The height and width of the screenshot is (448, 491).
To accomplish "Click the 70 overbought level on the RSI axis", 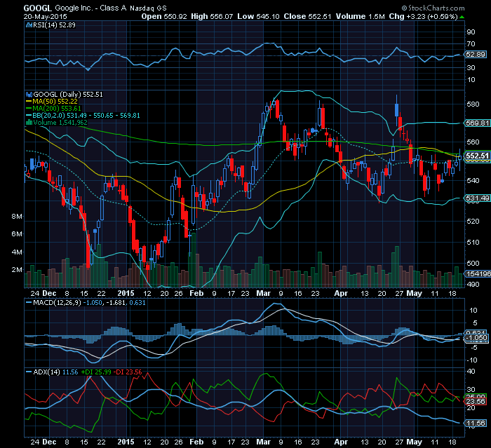I will pyautogui.click(x=471, y=44).
